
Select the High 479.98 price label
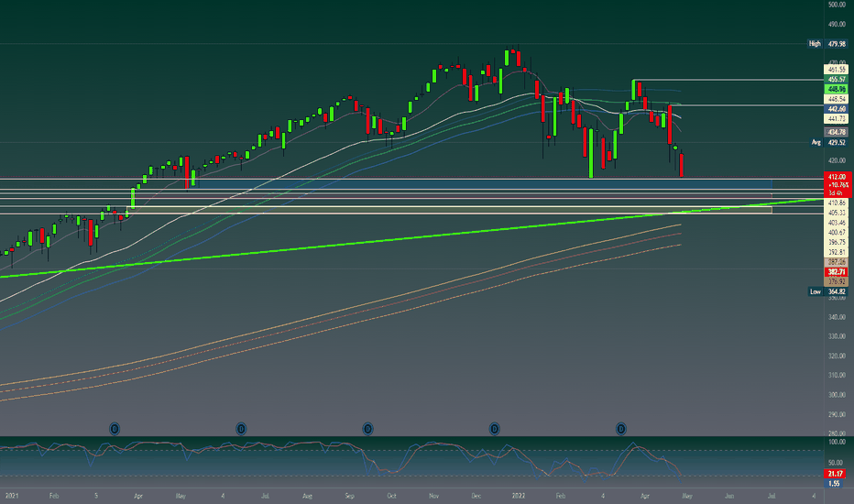pos(827,44)
